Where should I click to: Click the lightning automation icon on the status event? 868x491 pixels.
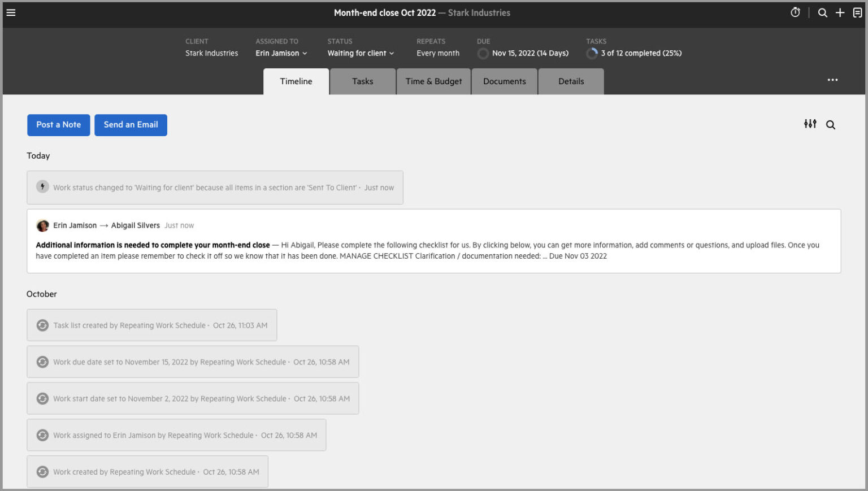click(x=42, y=185)
